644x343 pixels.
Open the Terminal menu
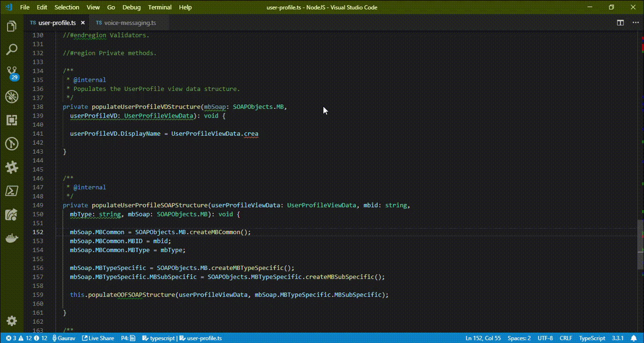click(160, 7)
